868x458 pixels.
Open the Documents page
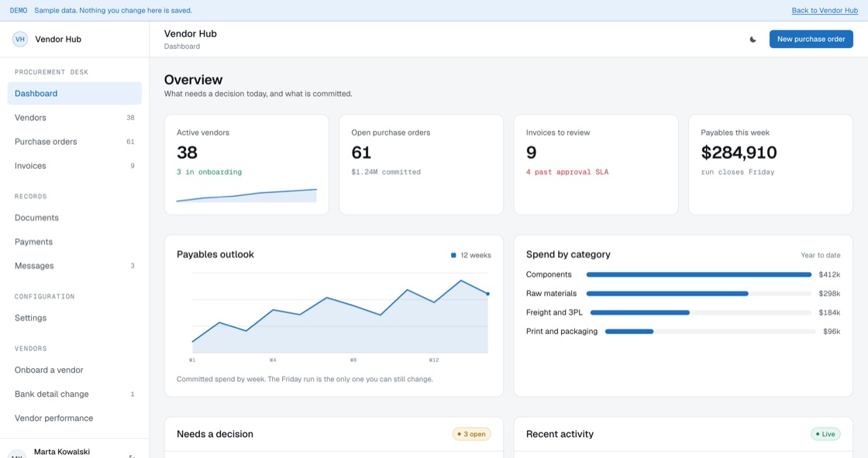[74, 218]
